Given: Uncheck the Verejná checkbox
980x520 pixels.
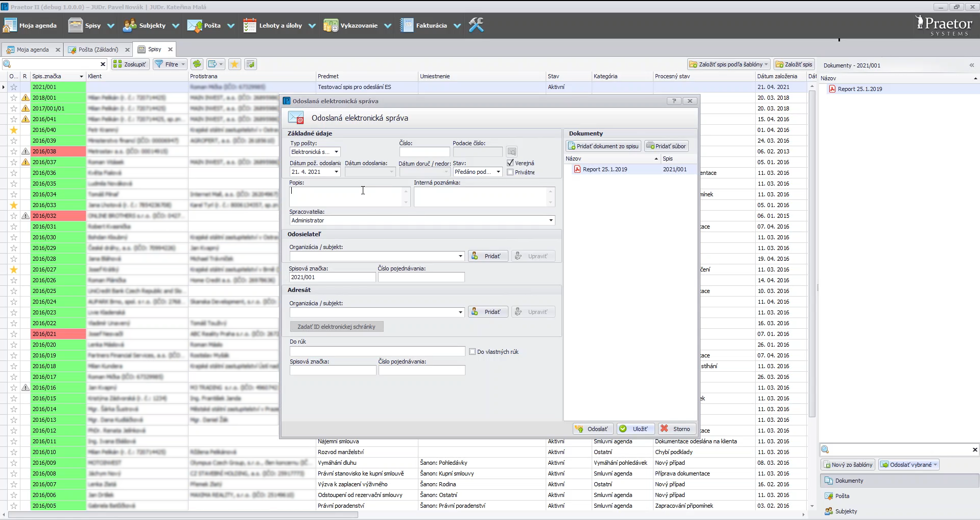Looking at the screenshot, I should (510, 163).
